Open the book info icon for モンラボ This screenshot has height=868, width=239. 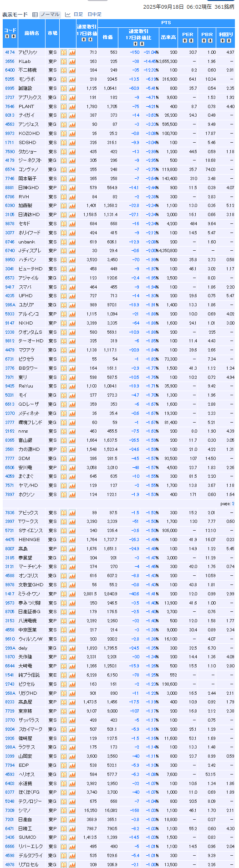pyautogui.click(x=64, y=79)
